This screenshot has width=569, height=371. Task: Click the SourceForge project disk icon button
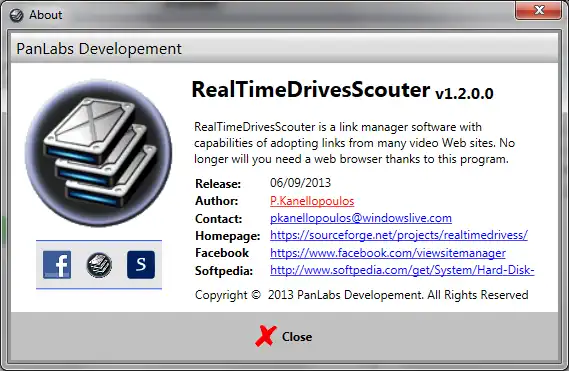(99, 265)
